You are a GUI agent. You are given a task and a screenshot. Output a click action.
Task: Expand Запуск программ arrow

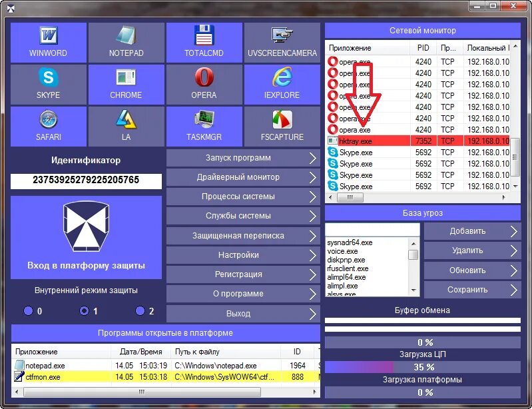[x=313, y=158]
